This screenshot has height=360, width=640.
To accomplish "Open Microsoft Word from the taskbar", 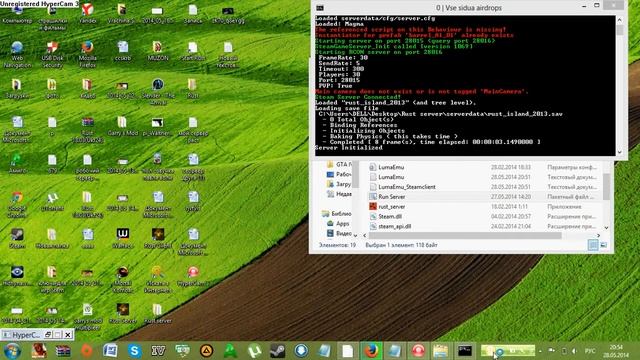I will (110, 351).
